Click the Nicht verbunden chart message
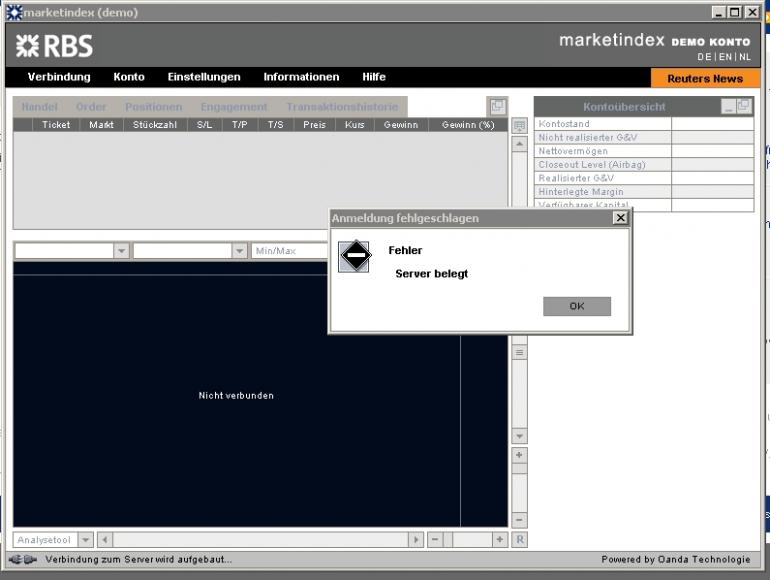This screenshot has width=770, height=580. point(236,395)
